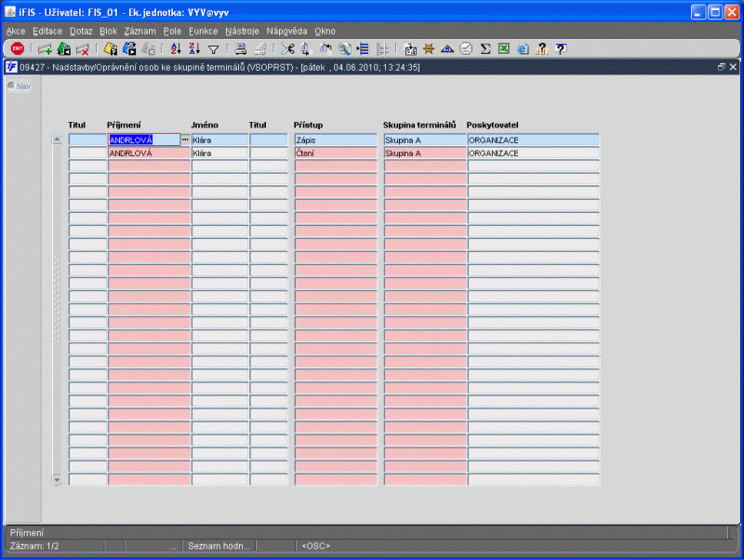
Task: Sort descending with the Z-A icon
Action: (194, 48)
